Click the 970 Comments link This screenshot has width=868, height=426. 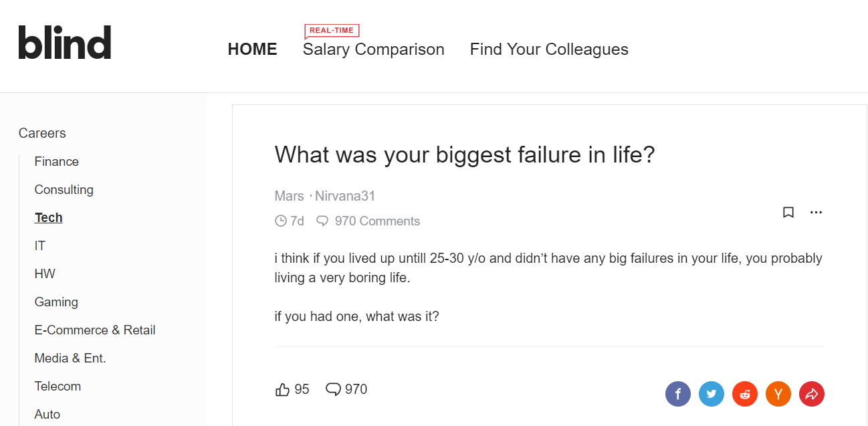pos(376,221)
